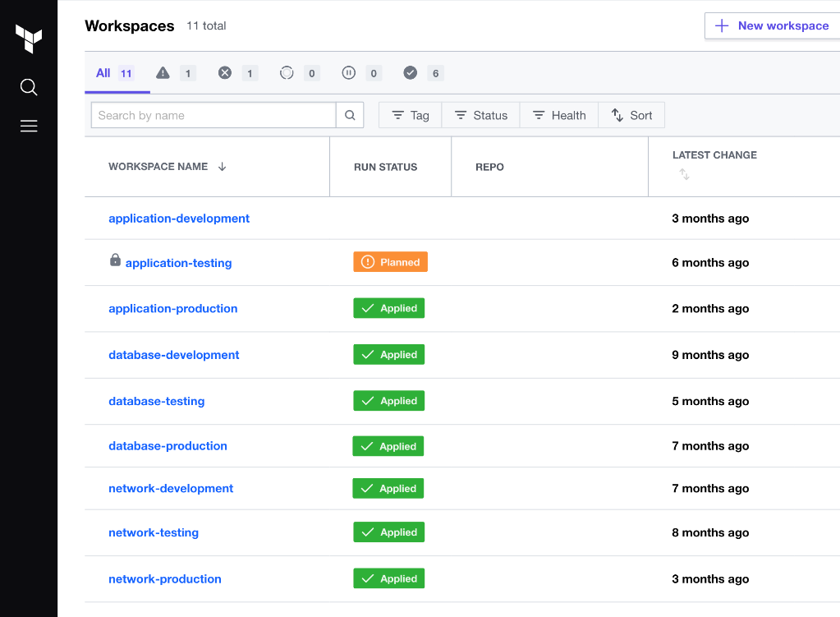
Task: Toggle the Workspace Name sort arrow
Action: click(x=222, y=166)
